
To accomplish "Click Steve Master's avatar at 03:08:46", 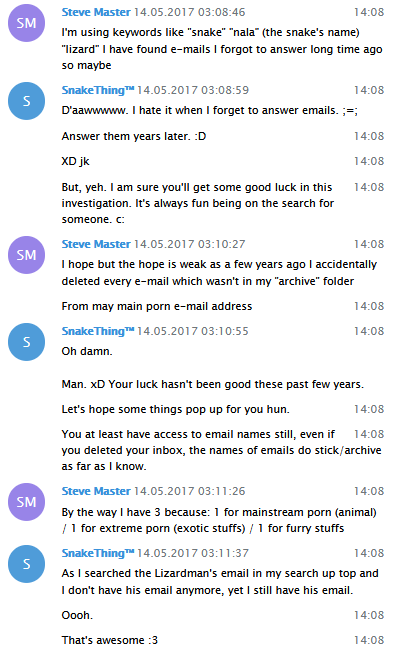I will click(x=26, y=23).
